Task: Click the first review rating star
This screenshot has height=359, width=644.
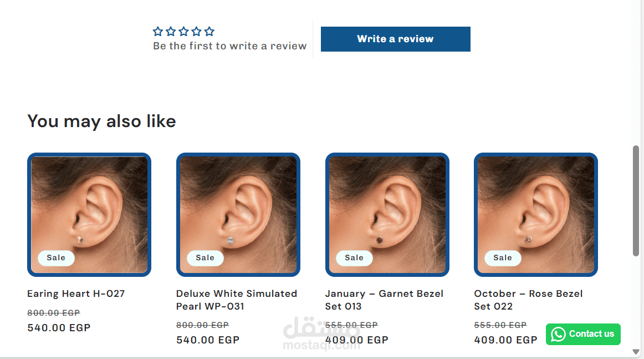Action: [x=158, y=32]
